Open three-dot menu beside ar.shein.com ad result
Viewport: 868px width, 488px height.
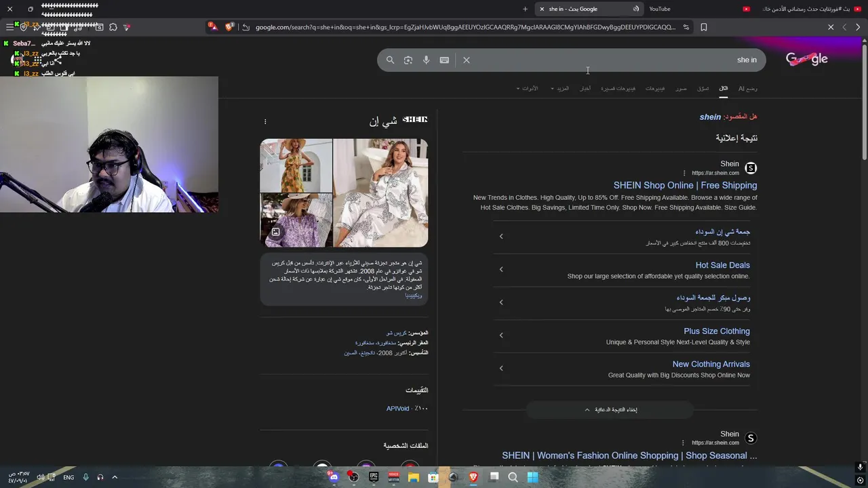[684, 173]
